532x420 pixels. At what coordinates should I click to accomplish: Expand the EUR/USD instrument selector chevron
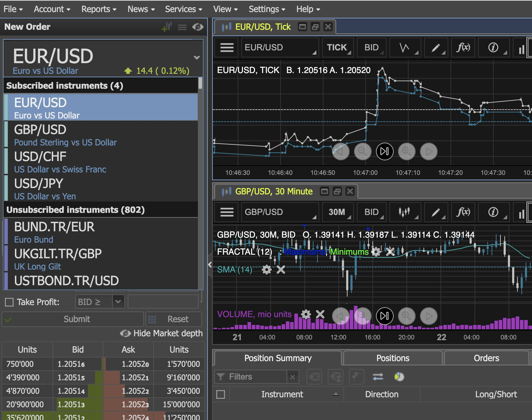[196, 57]
